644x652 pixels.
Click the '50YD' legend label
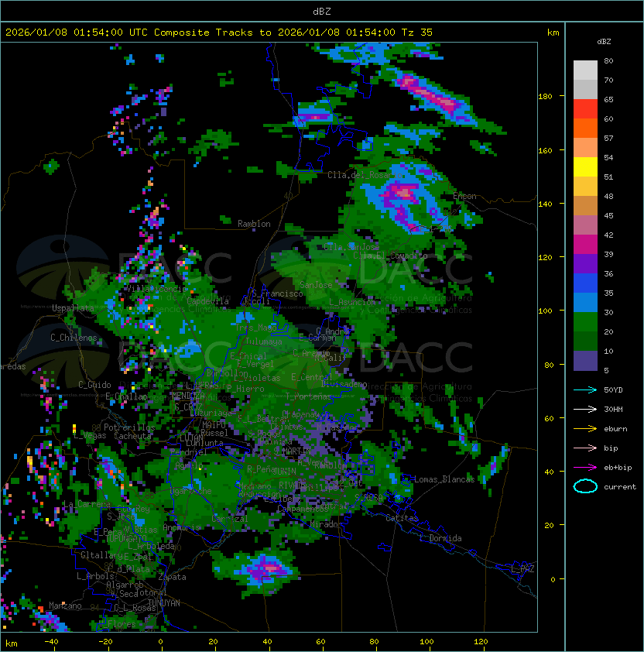[613, 390]
